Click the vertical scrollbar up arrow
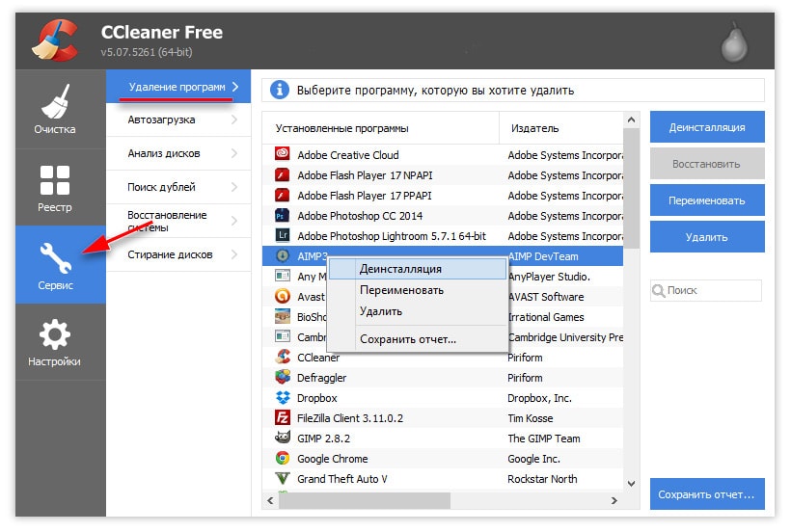791x532 pixels. 631,120
